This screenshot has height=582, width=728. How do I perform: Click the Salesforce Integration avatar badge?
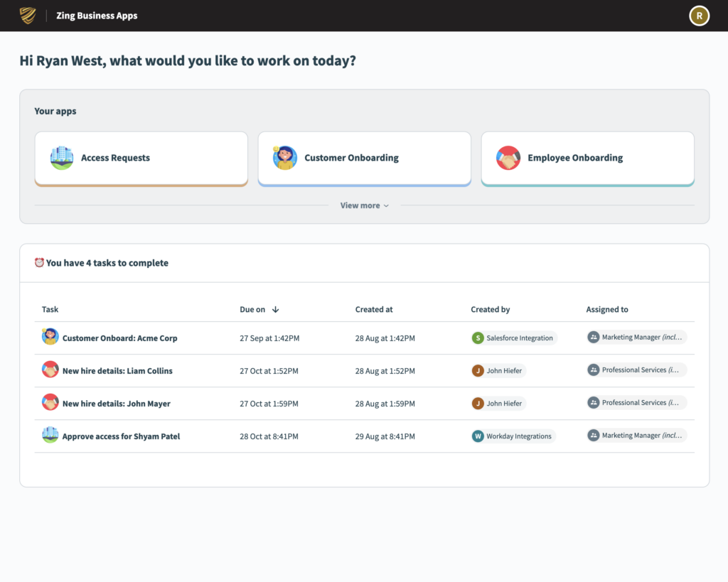click(x=478, y=338)
